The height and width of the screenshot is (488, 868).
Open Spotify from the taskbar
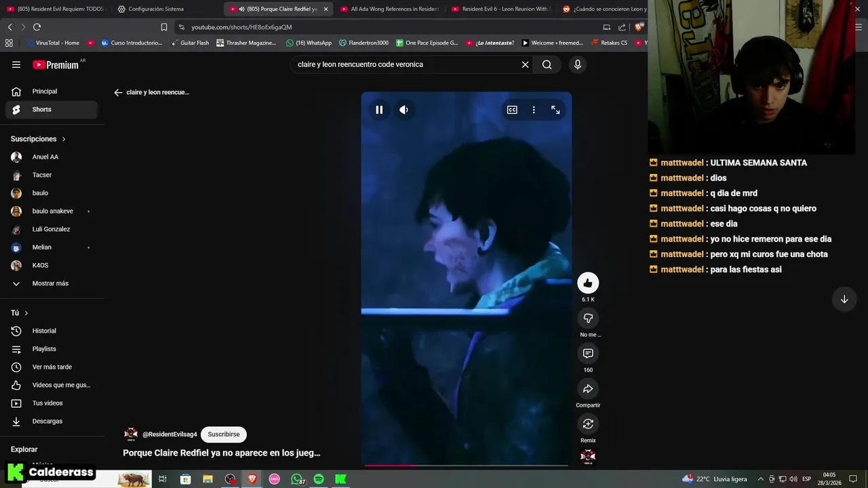pyautogui.click(x=319, y=479)
